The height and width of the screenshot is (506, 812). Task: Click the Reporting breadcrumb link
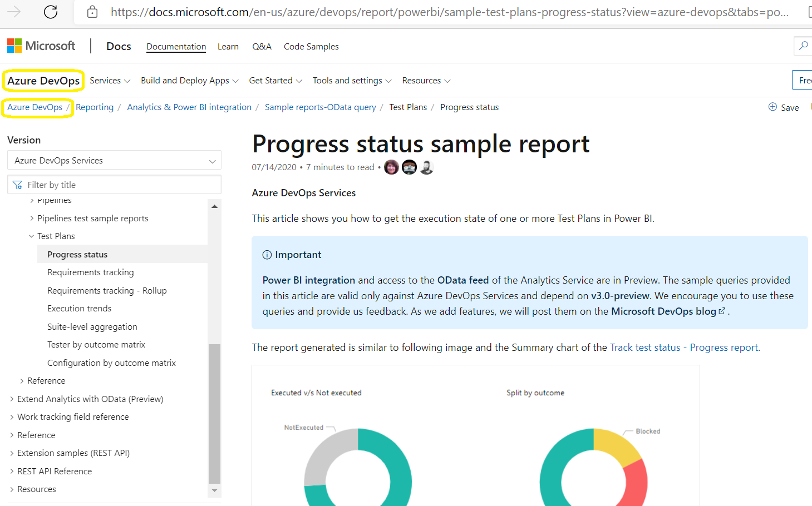tap(95, 107)
